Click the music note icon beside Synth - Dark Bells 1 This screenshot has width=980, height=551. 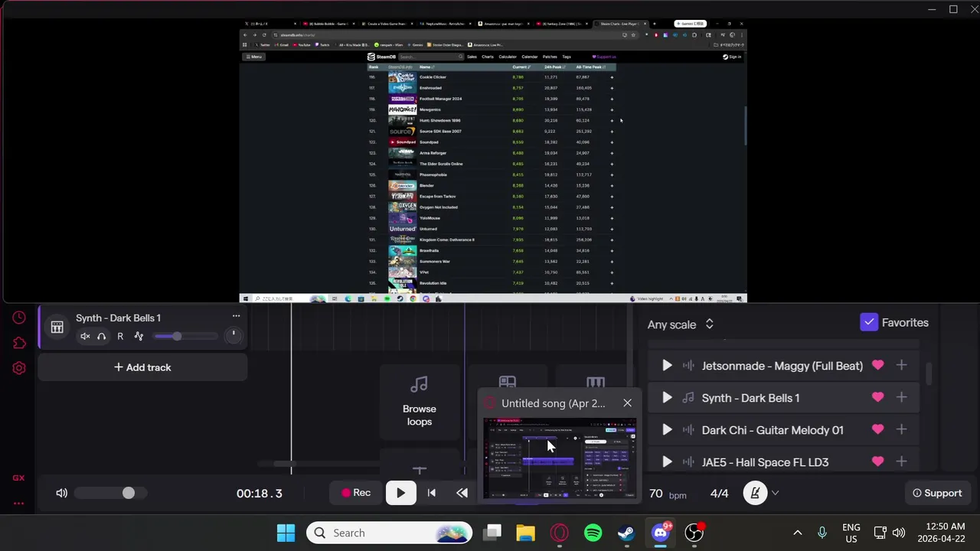pyautogui.click(x=688, y=398)
